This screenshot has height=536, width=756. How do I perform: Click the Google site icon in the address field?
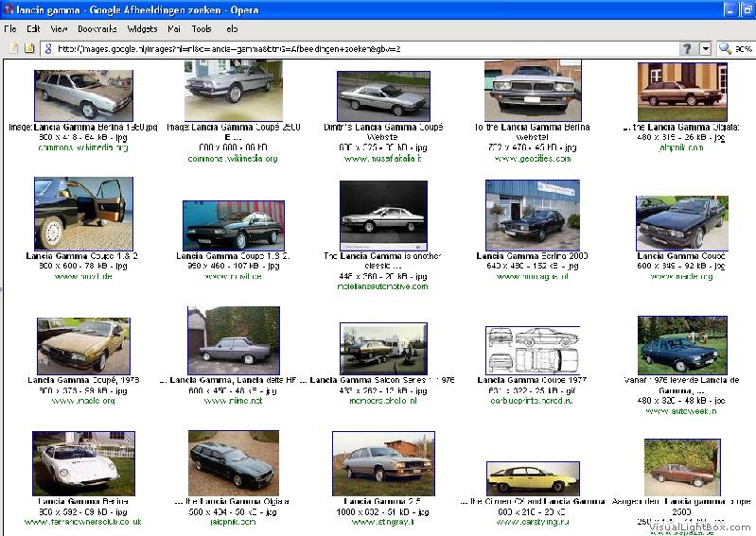(48, 48)
